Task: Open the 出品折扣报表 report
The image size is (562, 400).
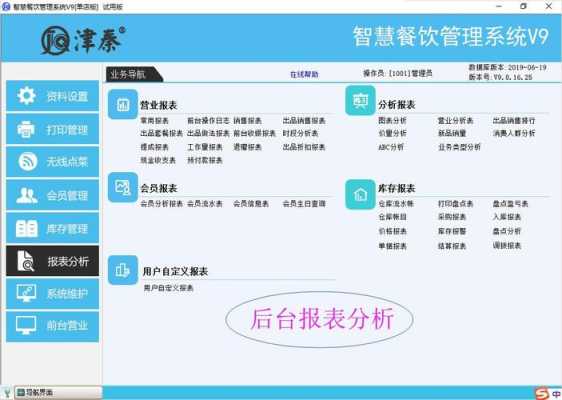Action: click(304, 147)
